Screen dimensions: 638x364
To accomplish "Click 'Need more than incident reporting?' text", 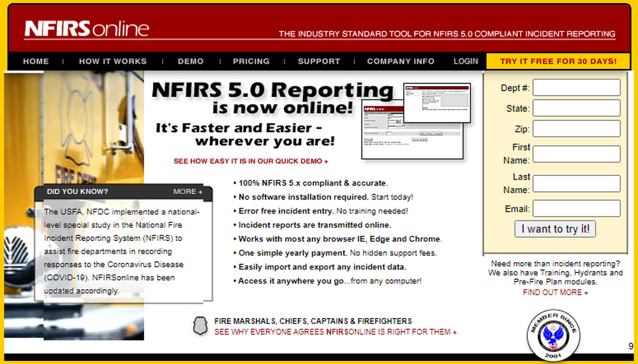I will [x=556, y=263].
